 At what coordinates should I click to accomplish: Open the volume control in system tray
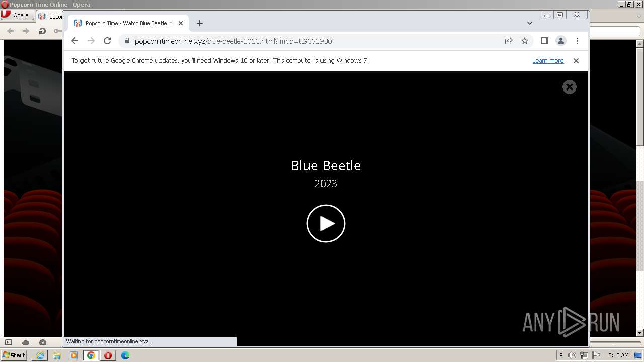pyautogui.click(x=572, y=355)
